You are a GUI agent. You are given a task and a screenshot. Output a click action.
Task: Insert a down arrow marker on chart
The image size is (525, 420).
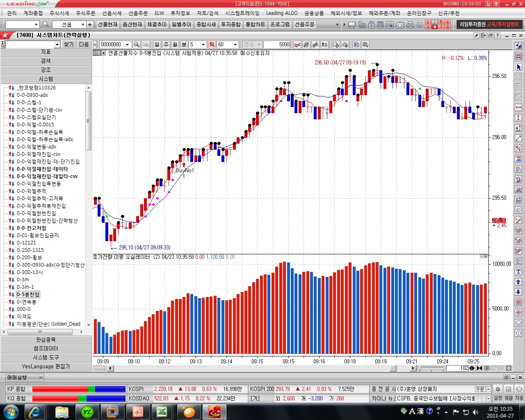coord(518,292)
